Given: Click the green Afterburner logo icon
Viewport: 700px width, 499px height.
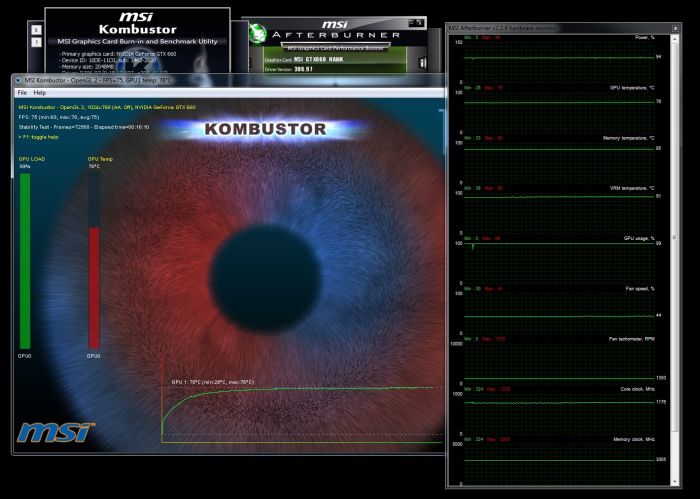Looking at the screenshot, I should coord(258,33).
